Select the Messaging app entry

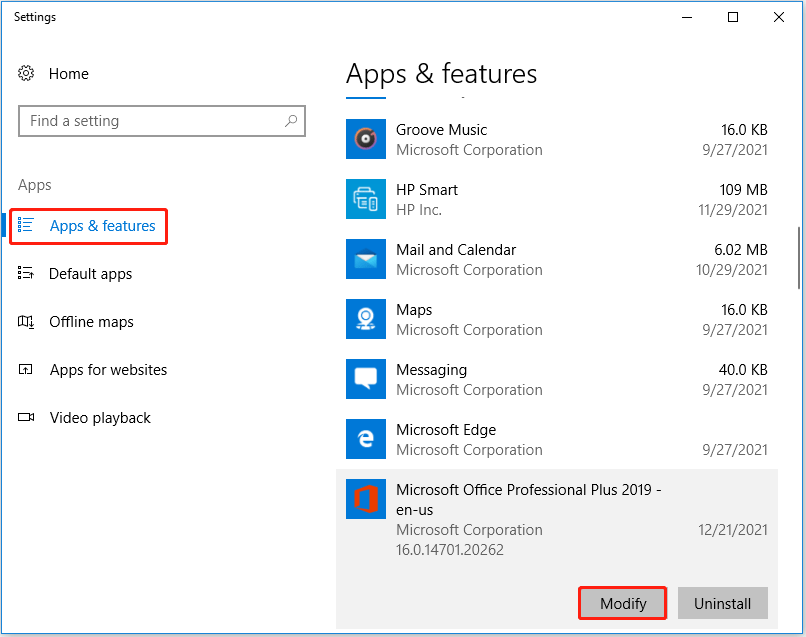click(x=557, y=379)
